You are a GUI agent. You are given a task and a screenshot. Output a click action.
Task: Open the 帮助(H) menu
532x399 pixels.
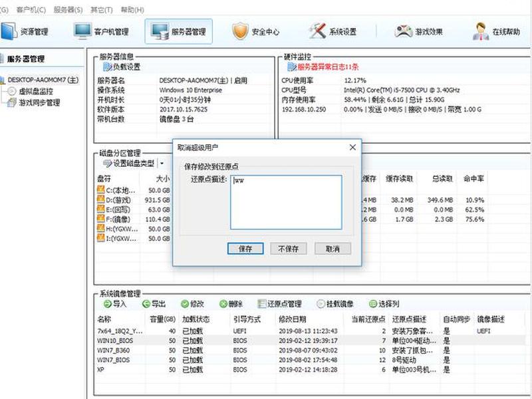click(132, 10)
